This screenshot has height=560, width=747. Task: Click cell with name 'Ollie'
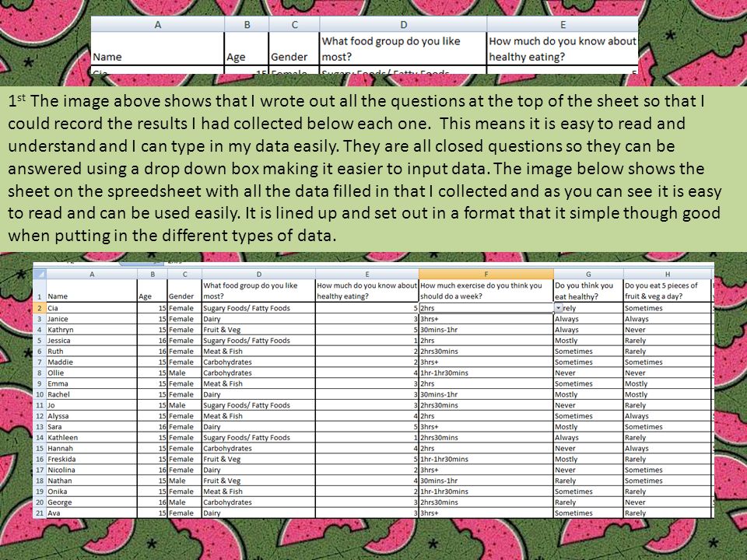[92, 373]
